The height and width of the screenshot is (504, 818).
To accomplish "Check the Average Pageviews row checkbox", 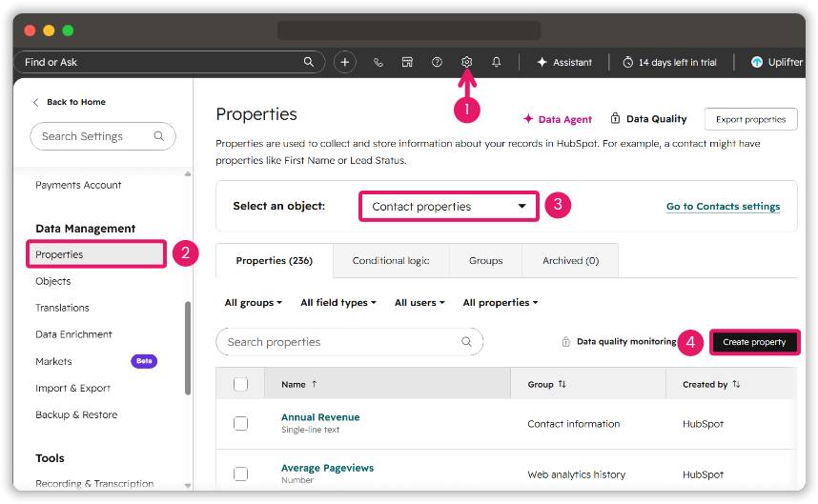I will pos(240,474).
